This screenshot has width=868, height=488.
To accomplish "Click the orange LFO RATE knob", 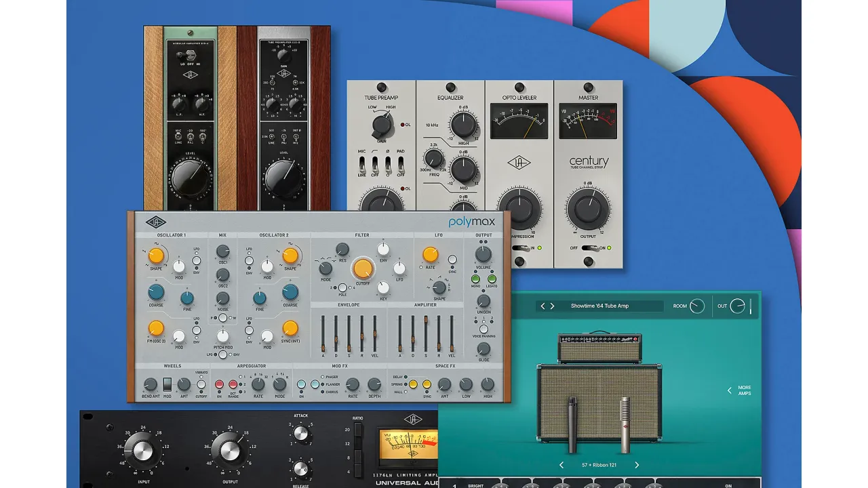I will point(430,255).
